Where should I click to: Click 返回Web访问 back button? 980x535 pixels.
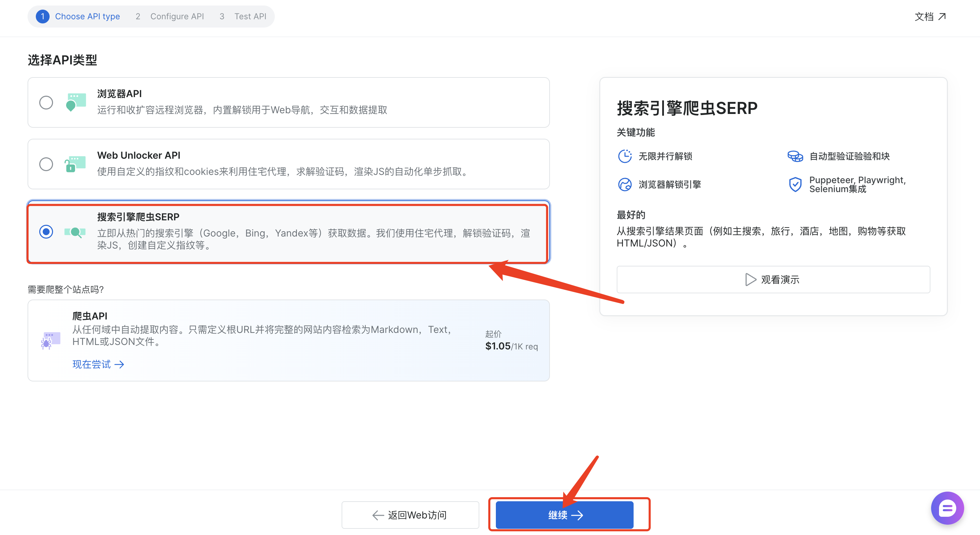tap(410, 515)
